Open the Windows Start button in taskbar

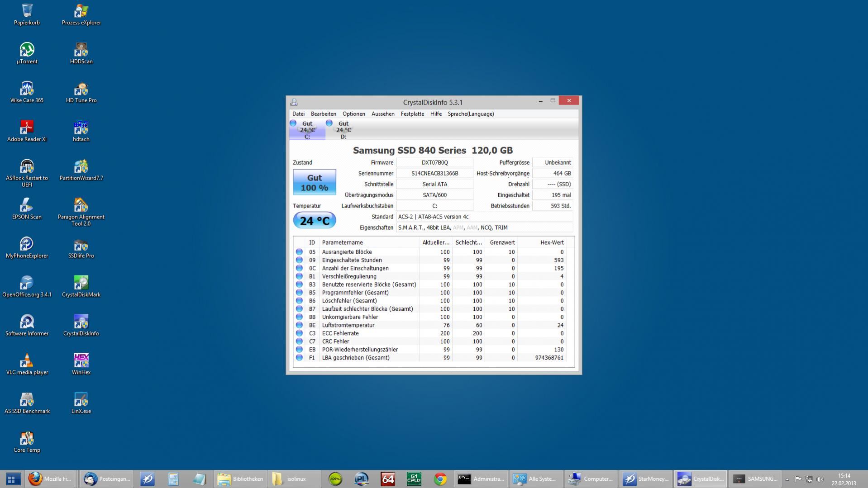[13, 479]
